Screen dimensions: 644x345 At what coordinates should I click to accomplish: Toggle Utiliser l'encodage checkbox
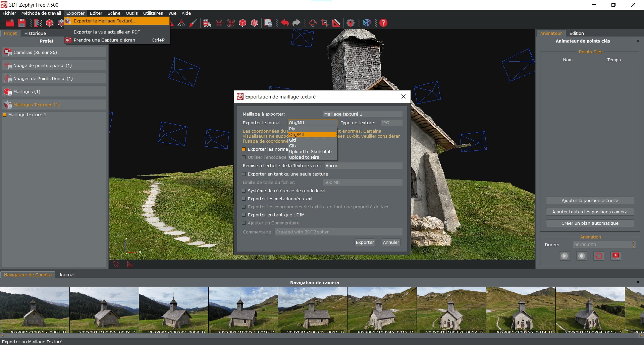point(244,157)
